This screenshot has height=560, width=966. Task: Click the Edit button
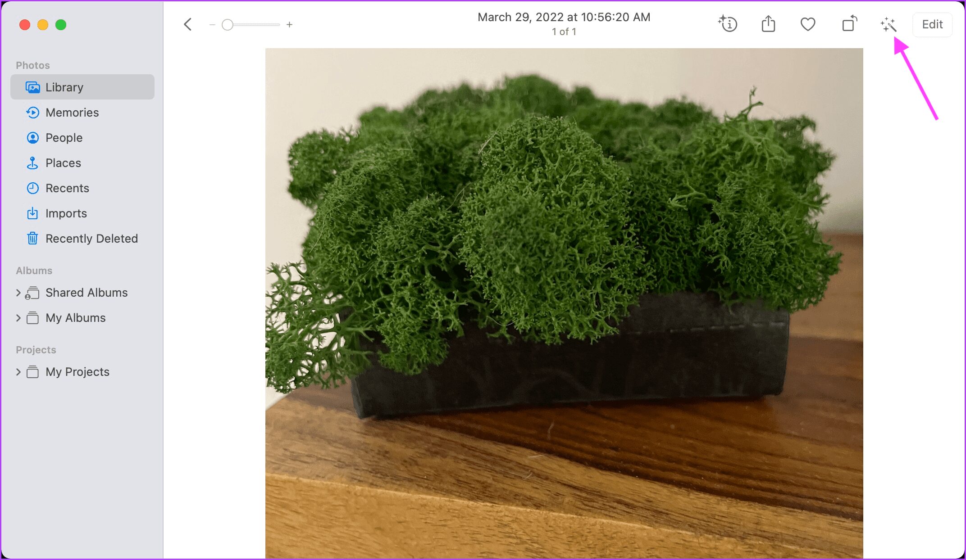(932, 24)
